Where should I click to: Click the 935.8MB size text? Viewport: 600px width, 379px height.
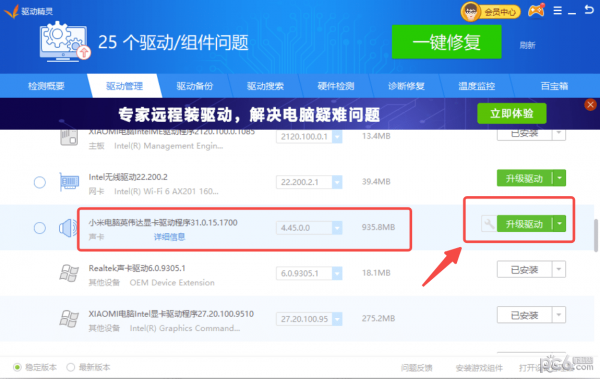pos(378,227)
